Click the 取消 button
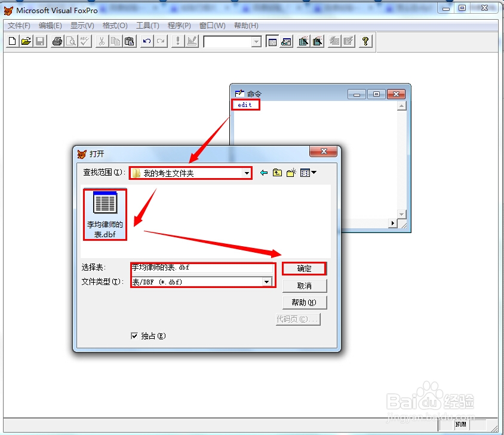The image size is (504, 435). pos(305,286)
